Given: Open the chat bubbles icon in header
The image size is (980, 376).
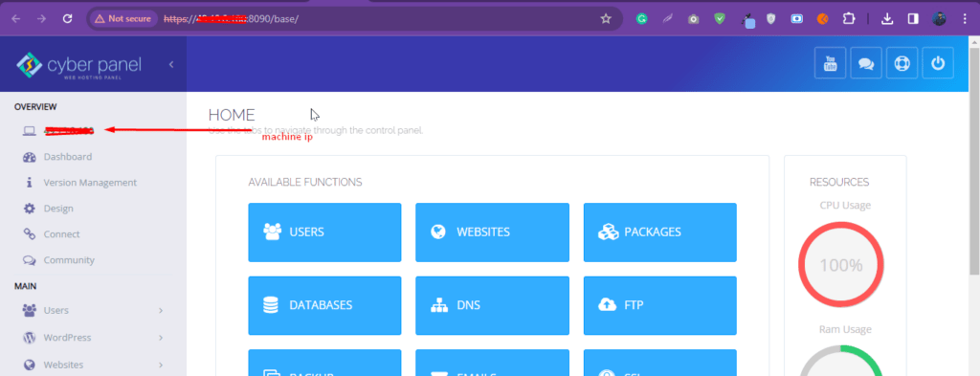Looking at the screenshot, I should click(865, 63).
